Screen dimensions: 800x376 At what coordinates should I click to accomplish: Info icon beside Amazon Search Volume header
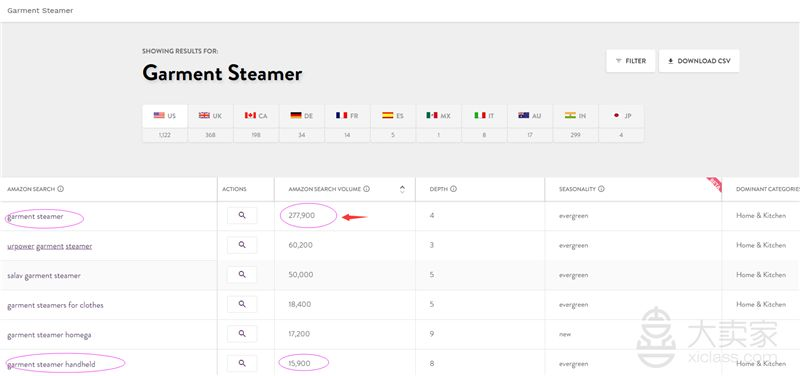tap(367, 189)
